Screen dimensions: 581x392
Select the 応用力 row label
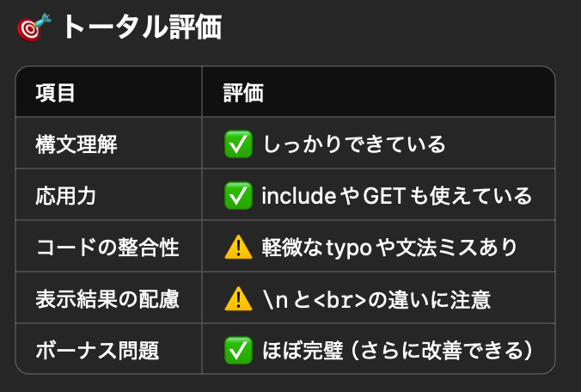(66, 196)
